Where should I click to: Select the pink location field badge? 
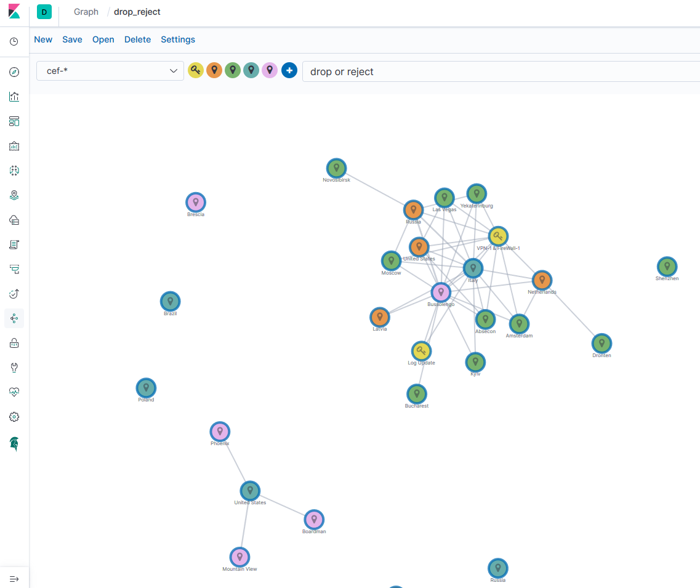(270, 70)
